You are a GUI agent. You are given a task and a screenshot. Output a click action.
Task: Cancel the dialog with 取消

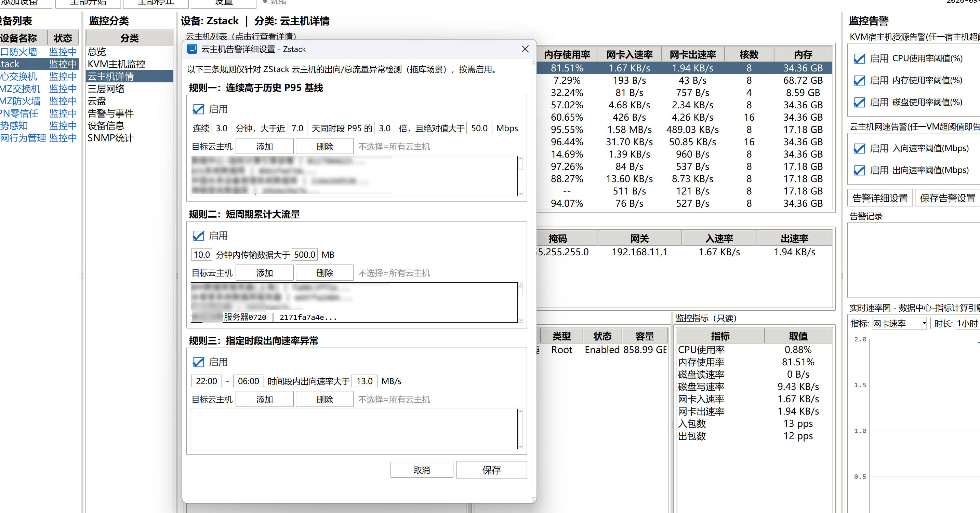(x=422, y=470)
